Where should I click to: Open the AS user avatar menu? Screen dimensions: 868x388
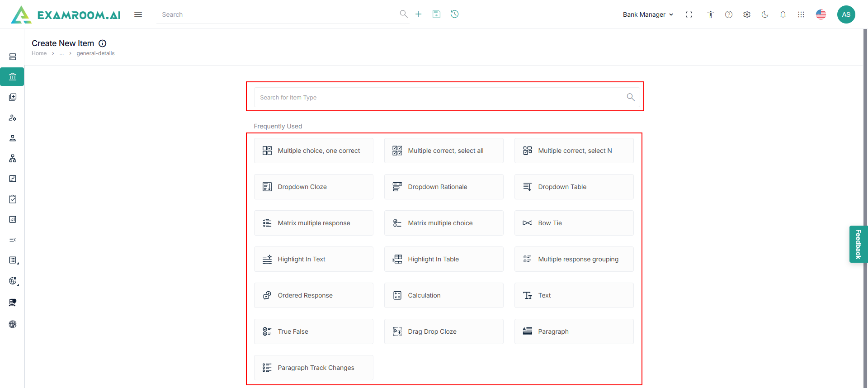coord(846,14)
